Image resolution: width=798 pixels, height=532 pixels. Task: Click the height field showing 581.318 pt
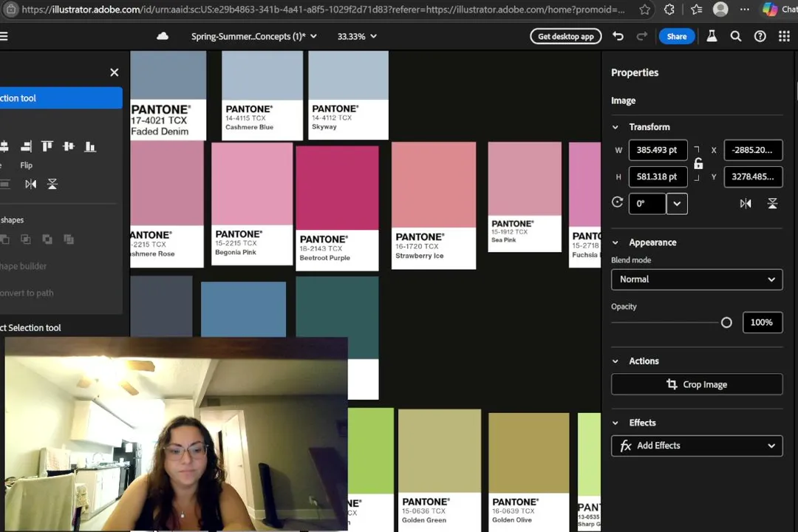658,177
